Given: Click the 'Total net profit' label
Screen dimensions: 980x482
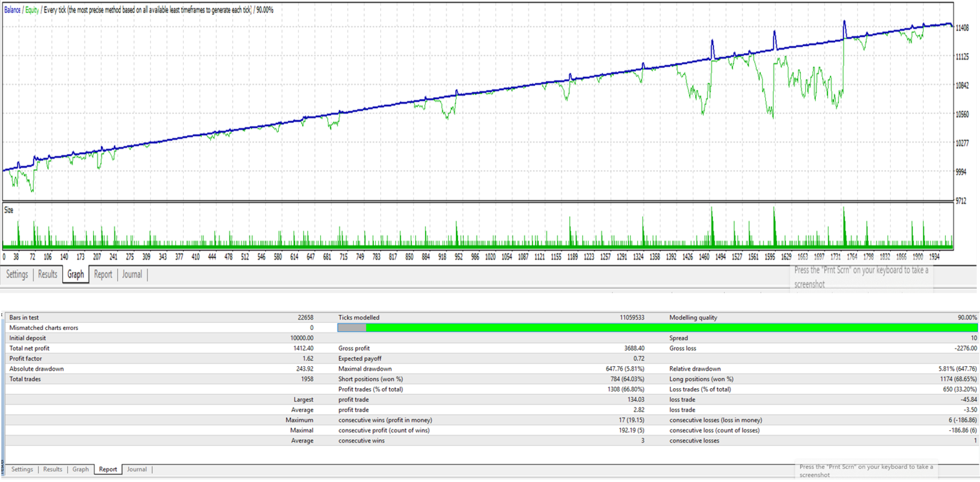Looking at the screenshot, I should [x=29, y=349].
